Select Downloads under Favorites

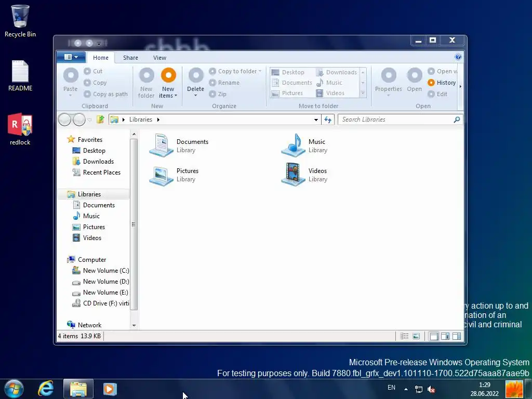tap(93, 162)
